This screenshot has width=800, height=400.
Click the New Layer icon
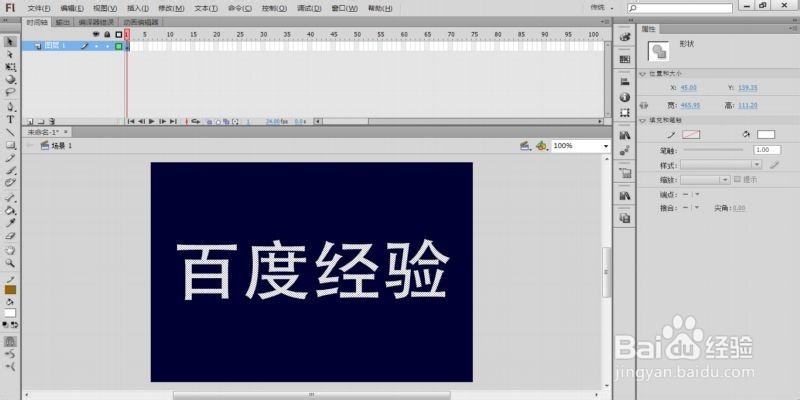pyautogui.click(x=30, y=122)
